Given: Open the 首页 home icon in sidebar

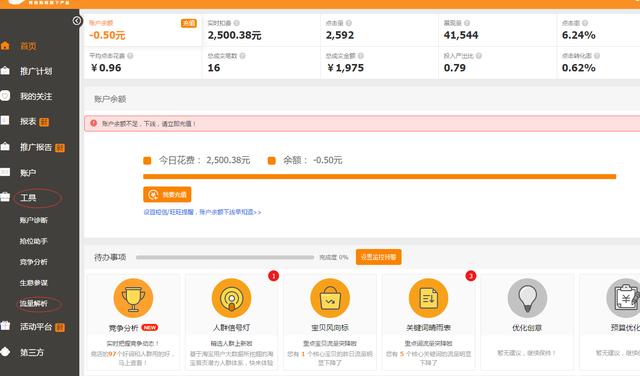Looking at the screenshot, I should coord(5,46).
